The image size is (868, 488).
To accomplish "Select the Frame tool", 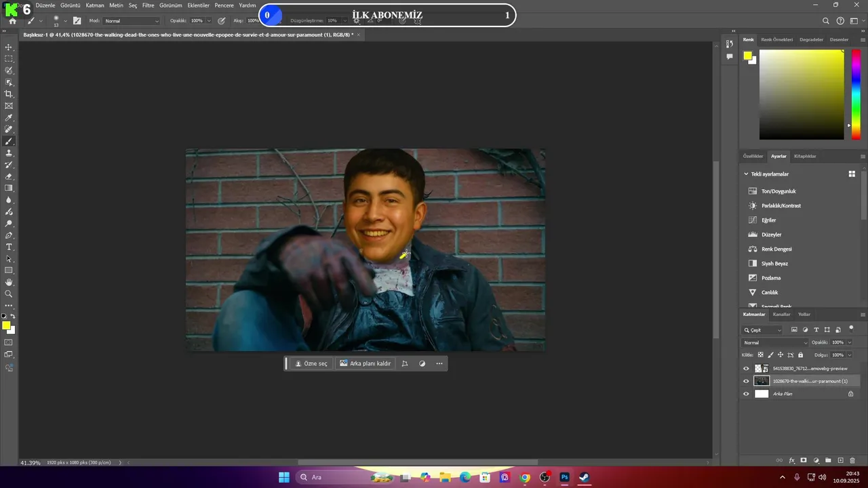I will 9,106.
